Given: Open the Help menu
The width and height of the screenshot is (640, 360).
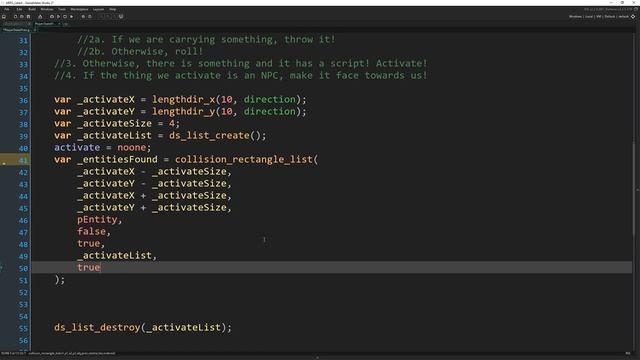Looking at the screenshot, I should [113, 9].
